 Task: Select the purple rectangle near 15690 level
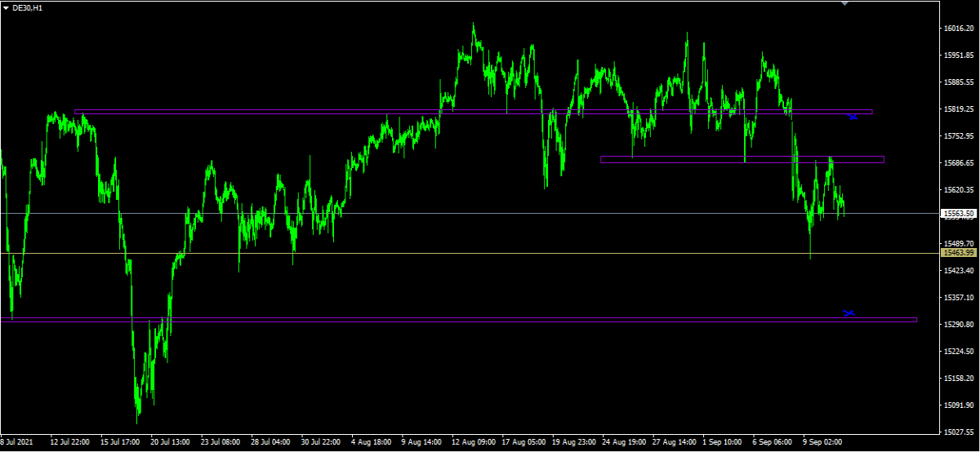click(742, 159)
